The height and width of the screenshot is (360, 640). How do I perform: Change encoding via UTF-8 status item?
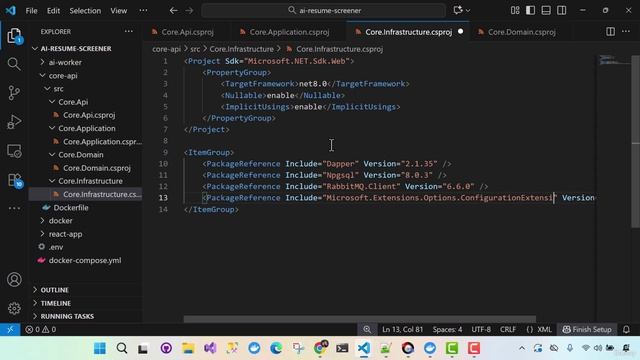pyautogui.click(x=481, y=329)
